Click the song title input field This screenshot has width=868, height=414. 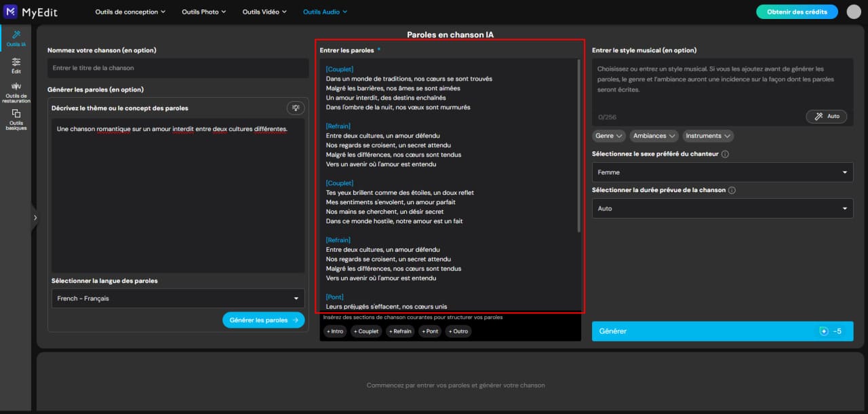pos(178,68)
